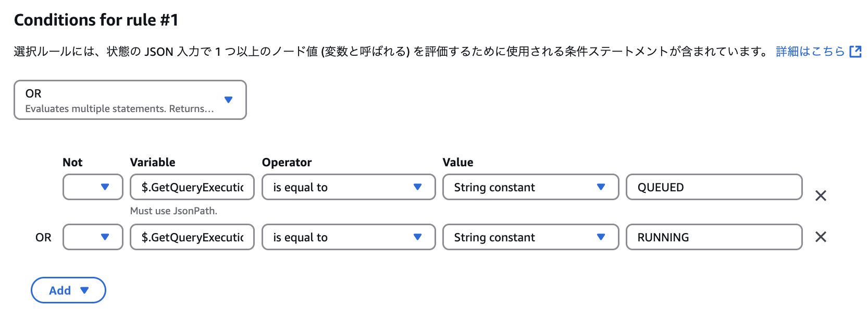The image size is (868, 318).
Task: Open String constant dropdown for QUEUED row
Action: point(530,187)
